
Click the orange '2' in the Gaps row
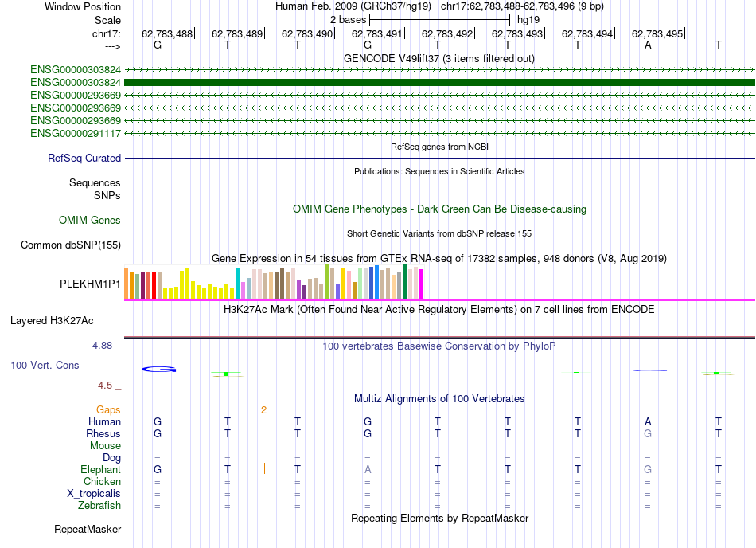pos(263,410)
